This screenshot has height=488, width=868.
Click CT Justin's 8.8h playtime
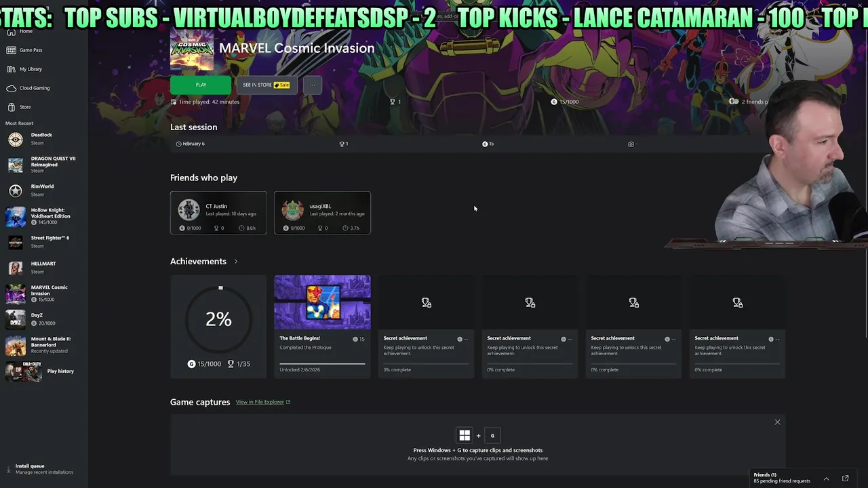248,228
